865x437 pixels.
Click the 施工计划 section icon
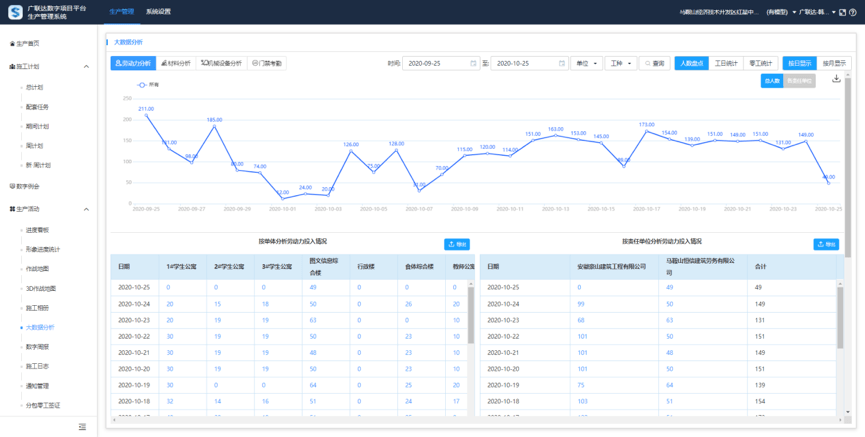[x=12, y=66]
